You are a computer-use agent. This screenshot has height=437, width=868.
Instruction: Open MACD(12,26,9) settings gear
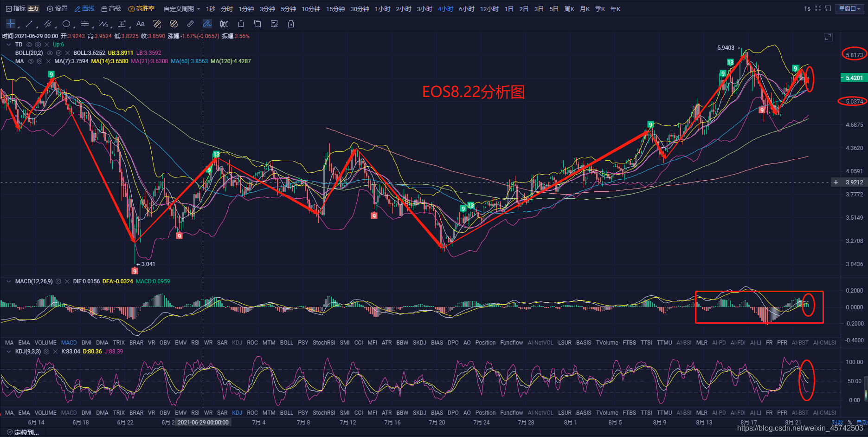pyautogui.click(x=58, y=281)
